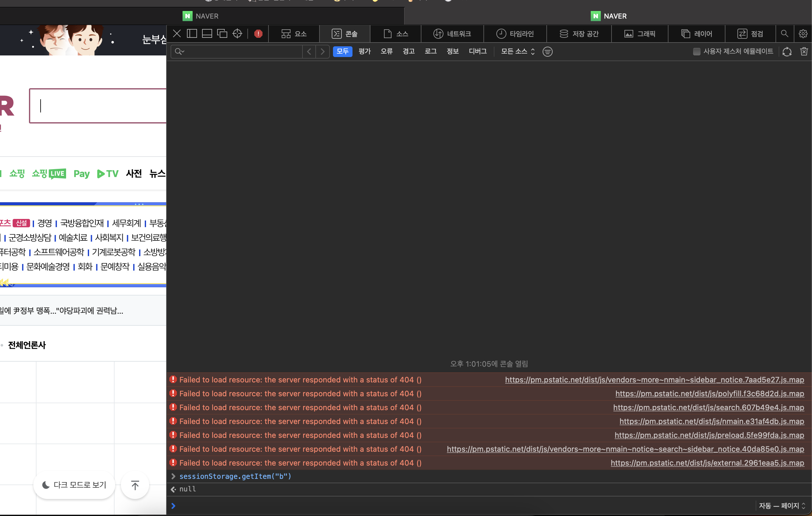The height and width of the screenshot is (516, 812).
Task: Switch to the 네트워크 tab
Action: click(x=452, y=33)
